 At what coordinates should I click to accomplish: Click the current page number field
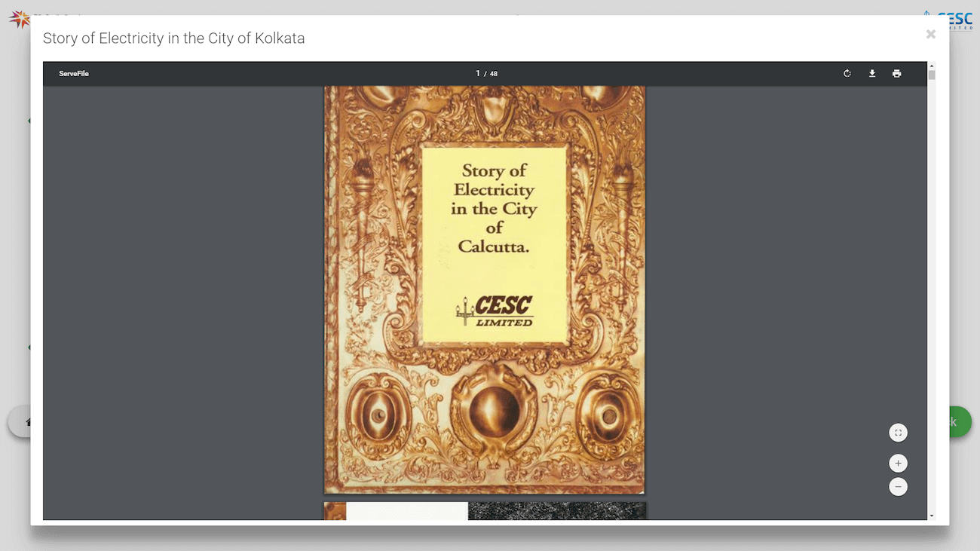pos(478,74)
